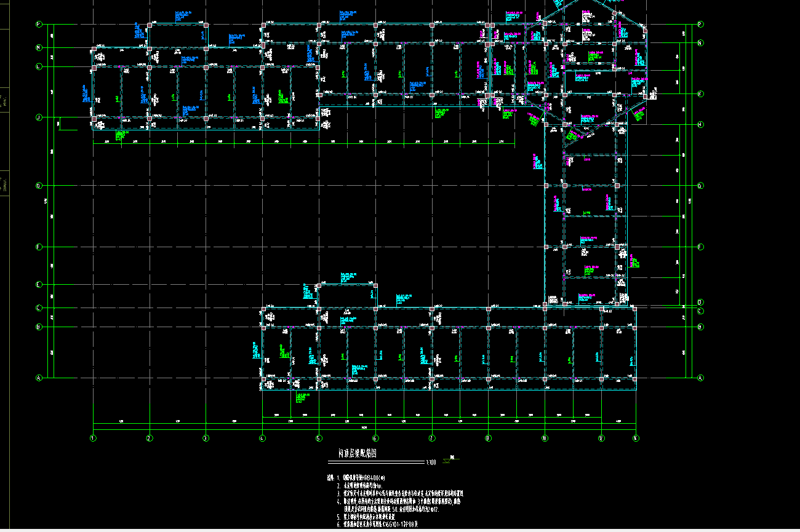The width and height of the screenshot is (800, 532).
Task: Pick left-side axis bubble P
Action: (38, 25)
